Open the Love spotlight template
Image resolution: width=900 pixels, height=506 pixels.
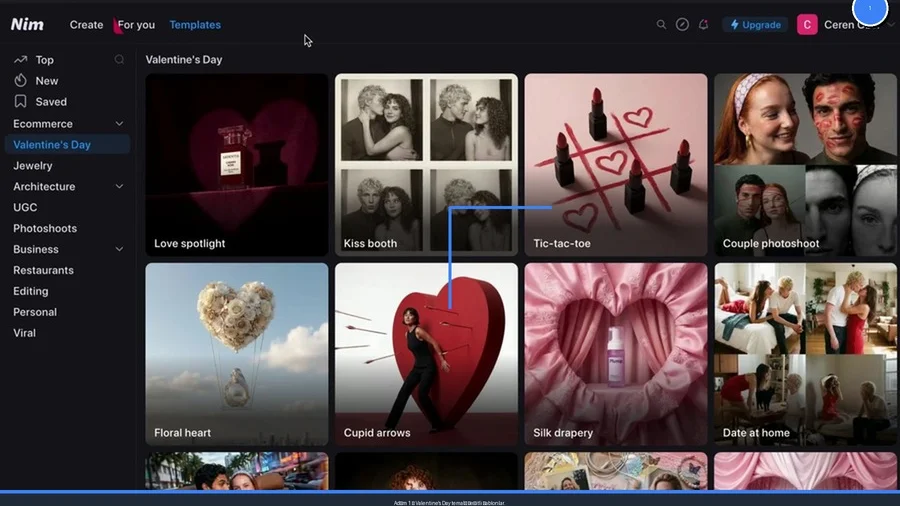[237, 165]
